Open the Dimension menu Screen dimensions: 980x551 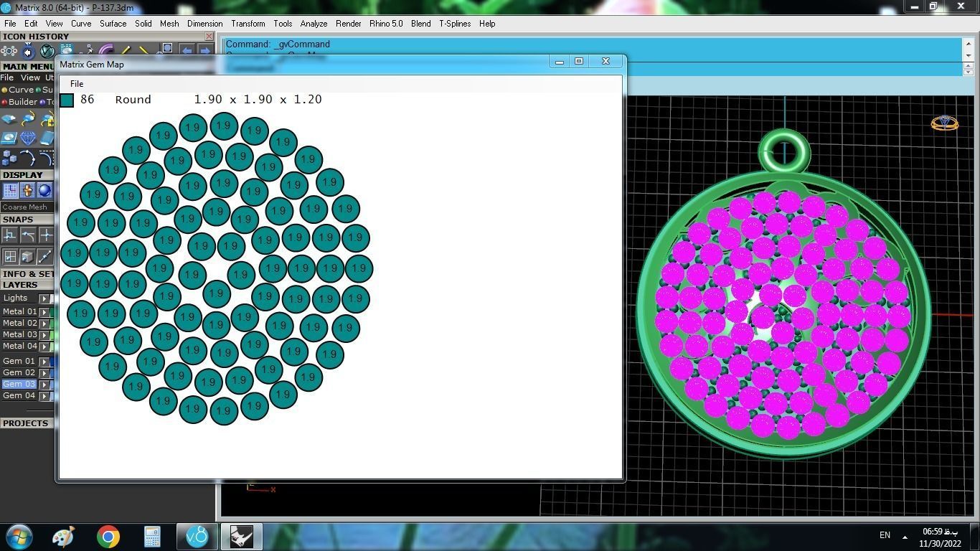click(204, 24)
